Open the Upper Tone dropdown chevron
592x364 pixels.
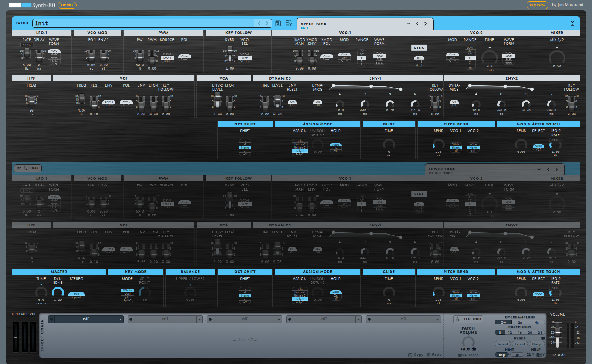[x=408, y=24]
